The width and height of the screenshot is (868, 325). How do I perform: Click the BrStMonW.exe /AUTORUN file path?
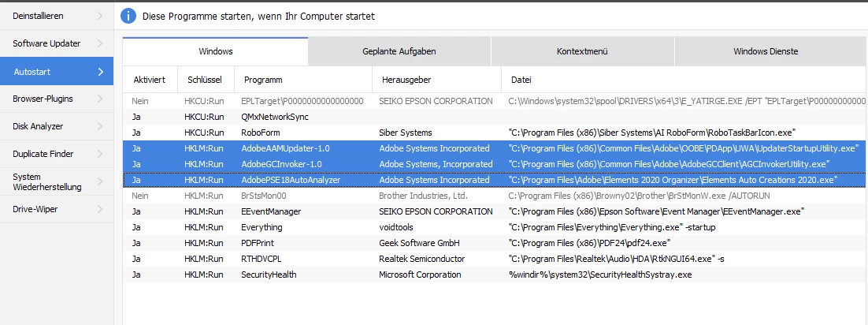click(x=639, y=196)
